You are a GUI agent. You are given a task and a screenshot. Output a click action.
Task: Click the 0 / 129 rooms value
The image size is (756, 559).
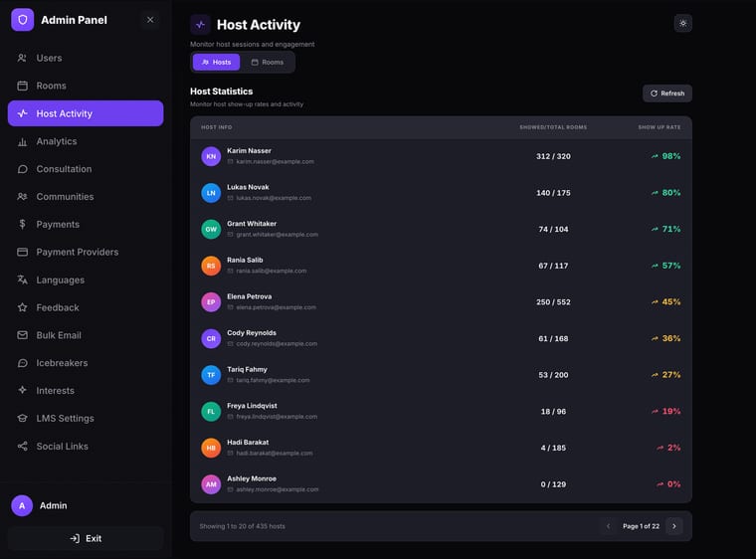click(x=553, y=484)
